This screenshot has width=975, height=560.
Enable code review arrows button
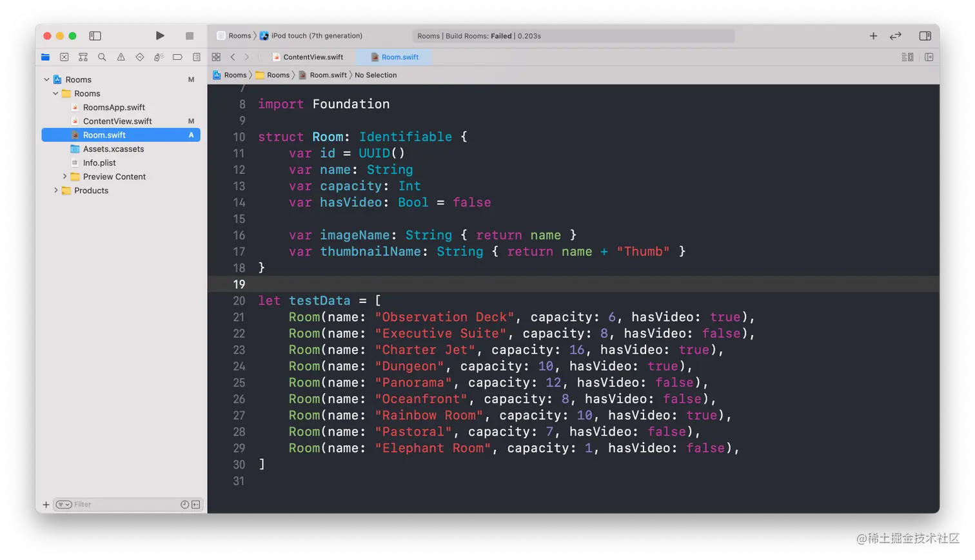[x=896, y=36]
